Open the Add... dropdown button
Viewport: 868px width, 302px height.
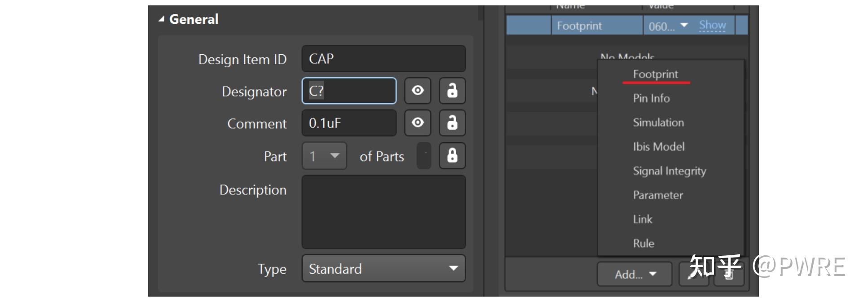634,274
